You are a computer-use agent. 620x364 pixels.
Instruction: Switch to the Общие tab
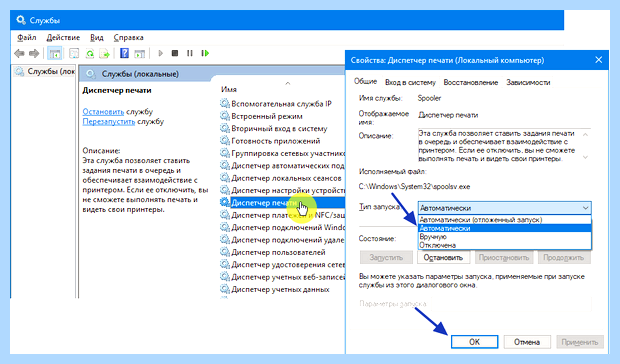coord(365,81)
